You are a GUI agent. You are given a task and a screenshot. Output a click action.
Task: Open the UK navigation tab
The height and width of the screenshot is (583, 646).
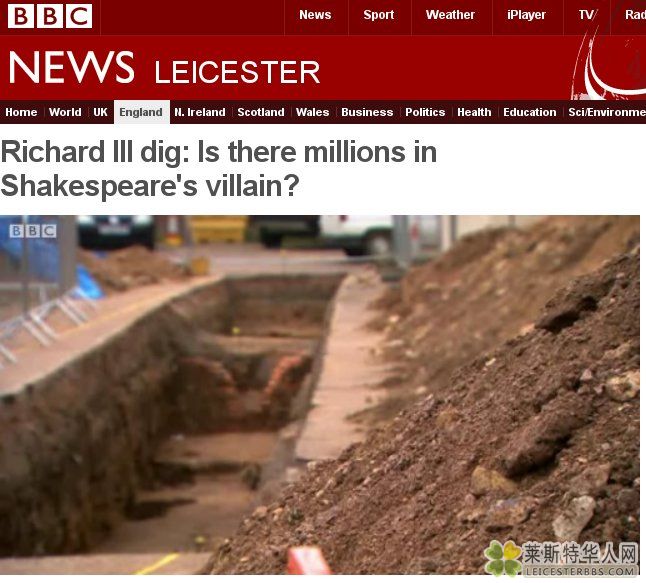(x=100, y=112)
